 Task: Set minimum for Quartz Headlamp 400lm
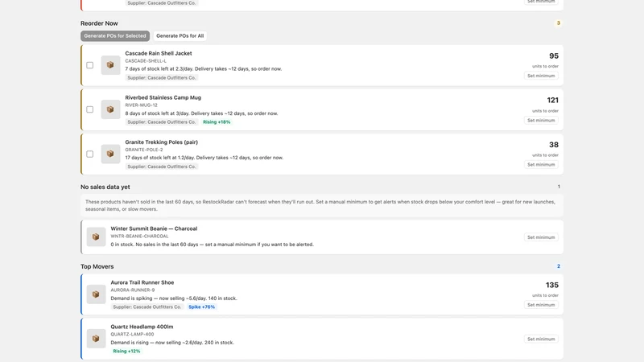pos(541,339)
